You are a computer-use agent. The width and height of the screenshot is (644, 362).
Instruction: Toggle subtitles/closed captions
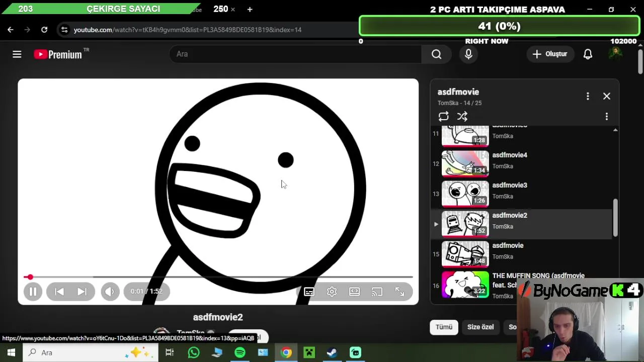(309, 292)
